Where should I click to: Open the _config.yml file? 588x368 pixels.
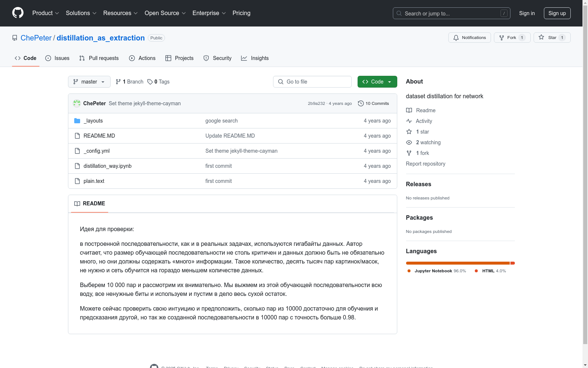(x=97, y=151)
